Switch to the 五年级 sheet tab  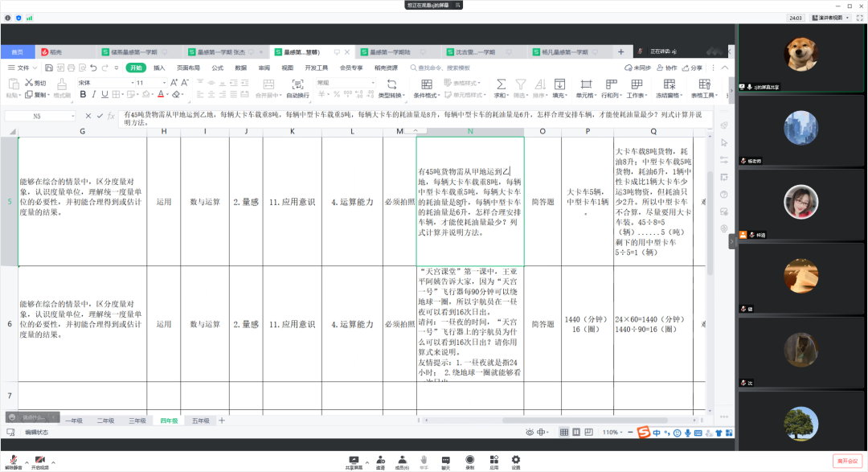200,421
